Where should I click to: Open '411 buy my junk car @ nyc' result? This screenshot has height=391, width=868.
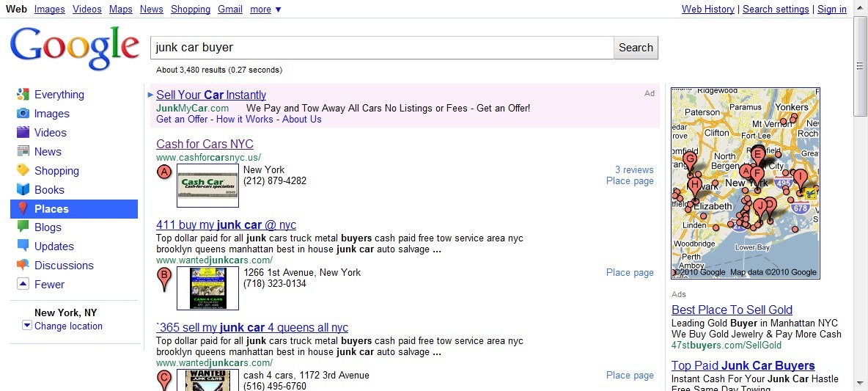click(226, 225)
